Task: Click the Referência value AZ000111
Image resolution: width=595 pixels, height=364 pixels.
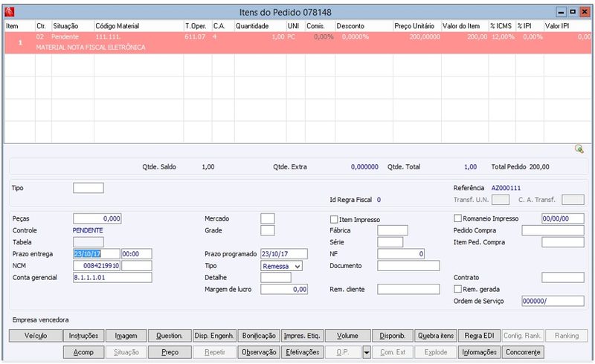Action: pyautogui.click(x=506, y=188)
